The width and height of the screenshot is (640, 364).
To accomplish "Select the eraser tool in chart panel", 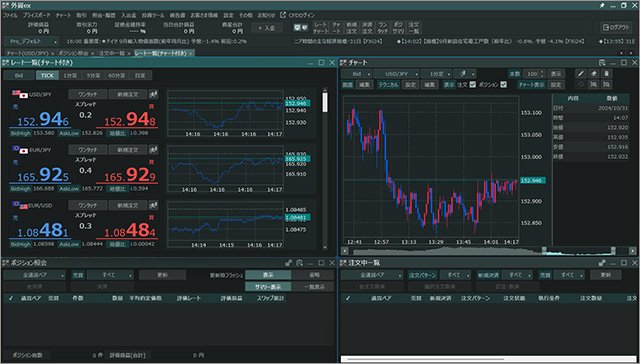I will (x=594, y=74).
